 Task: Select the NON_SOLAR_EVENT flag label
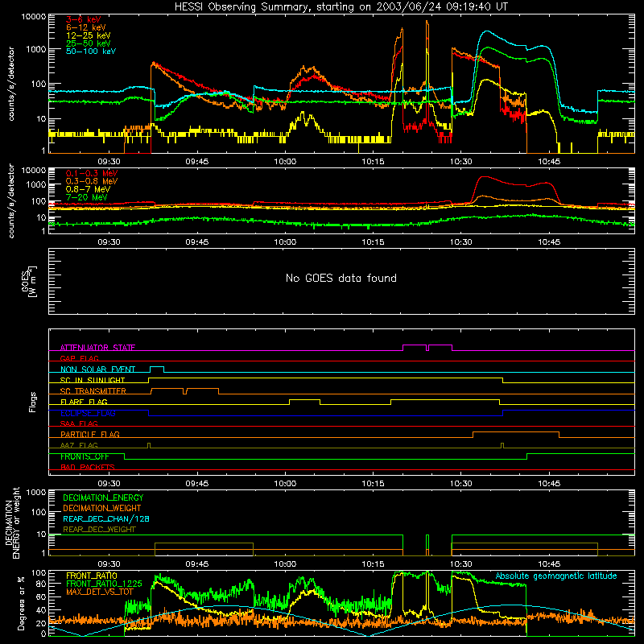point(97,369)
